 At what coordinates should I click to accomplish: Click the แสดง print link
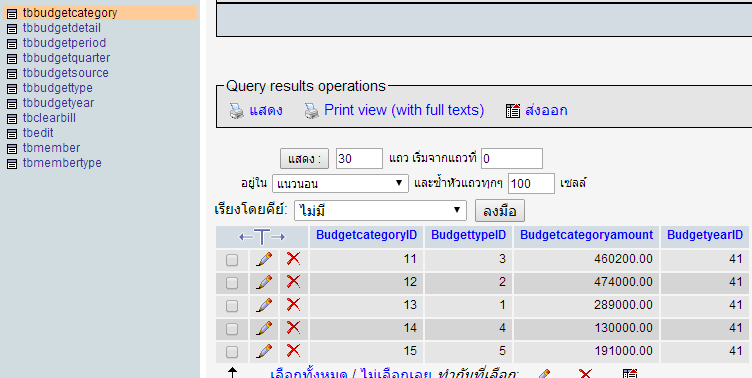pyautogui.click(x=266, y=110)
